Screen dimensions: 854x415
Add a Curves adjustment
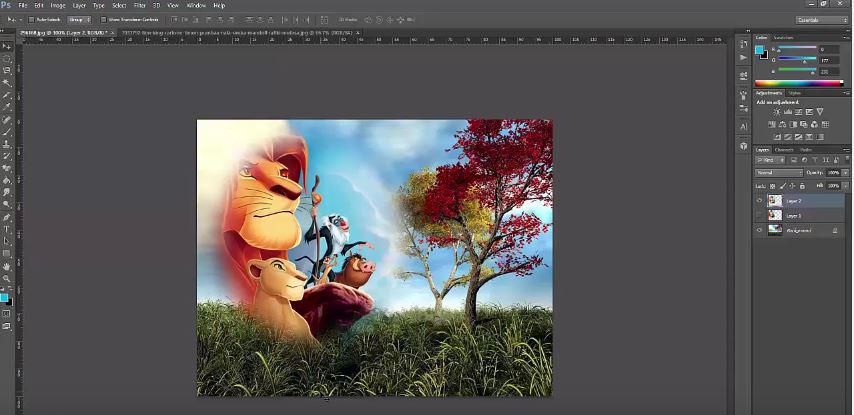[798, 112]
